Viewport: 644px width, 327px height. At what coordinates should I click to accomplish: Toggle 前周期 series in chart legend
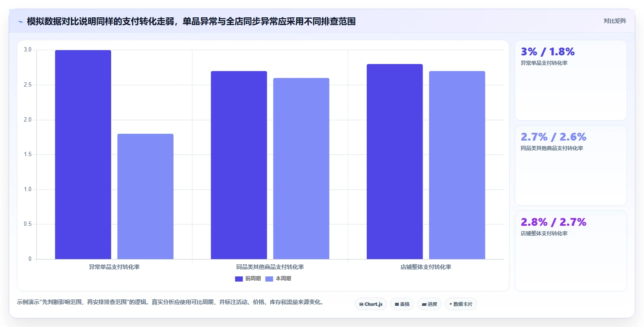point(248,279)
